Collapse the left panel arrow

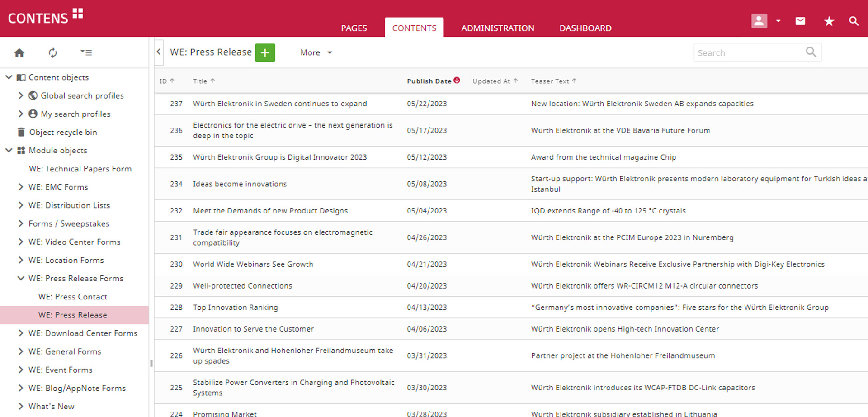(x=159, y=52)
